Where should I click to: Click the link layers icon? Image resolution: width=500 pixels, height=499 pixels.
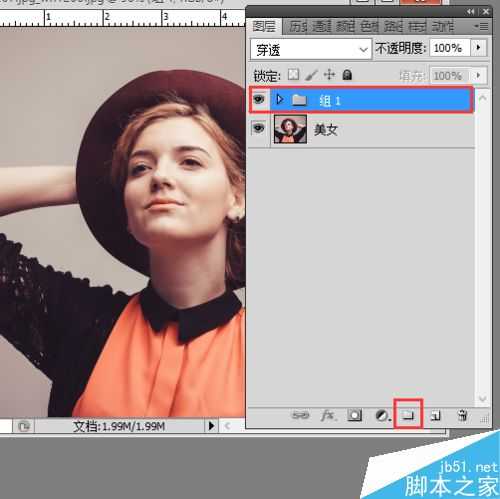300,415
